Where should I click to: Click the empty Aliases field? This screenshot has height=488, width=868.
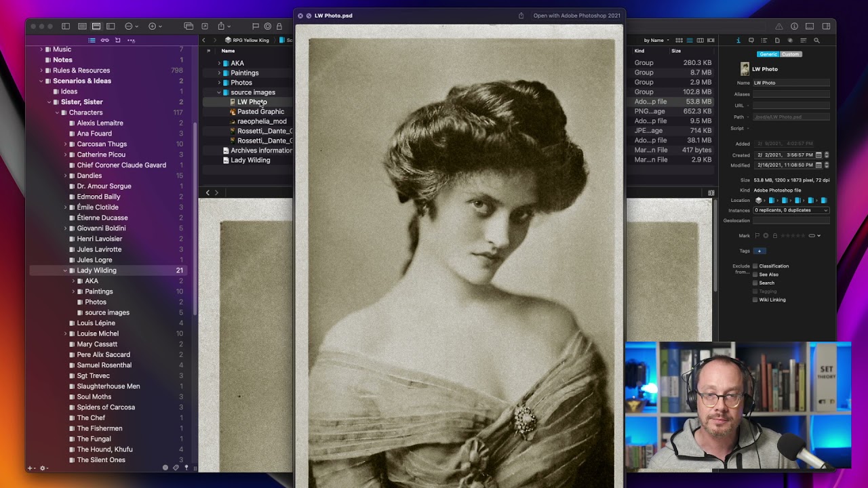pos(791,94)
